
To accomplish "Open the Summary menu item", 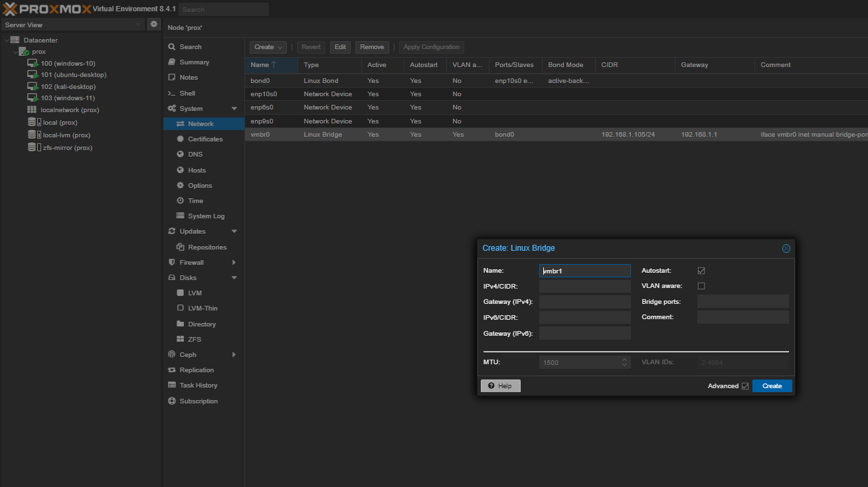I will [x=194, y=62].
